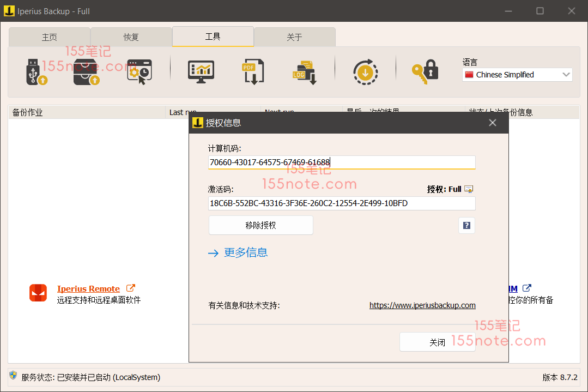The height and width of the screenshot is (392, 588).
Task: Click the disk box upload icon
Action: pyautogui.click(x=87, y=71)
